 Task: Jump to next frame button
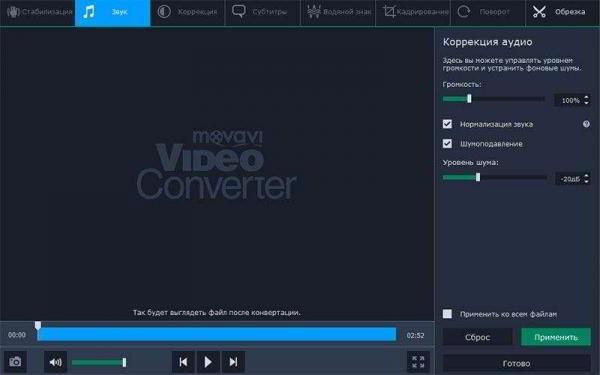[x=233, y=362]
